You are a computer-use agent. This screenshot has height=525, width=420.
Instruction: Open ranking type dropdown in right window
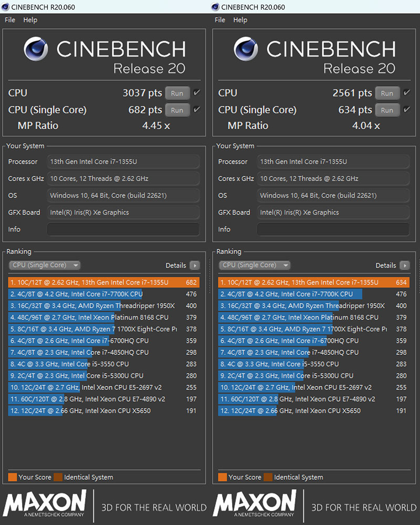point(254,265)
